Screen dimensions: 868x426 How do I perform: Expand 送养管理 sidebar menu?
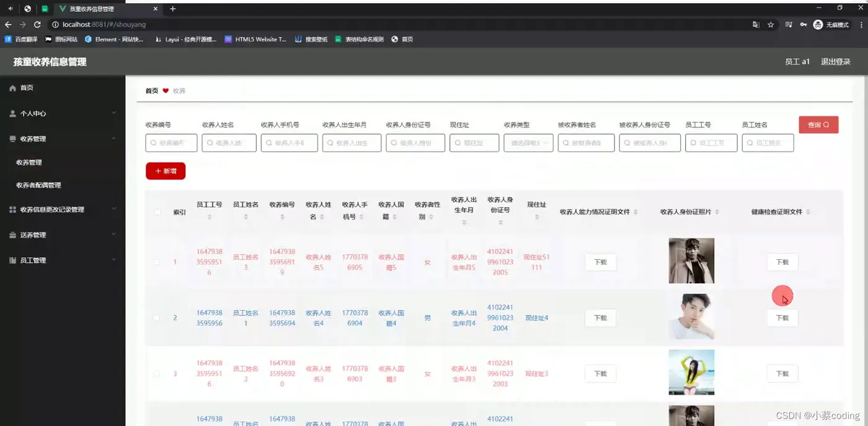113,235
